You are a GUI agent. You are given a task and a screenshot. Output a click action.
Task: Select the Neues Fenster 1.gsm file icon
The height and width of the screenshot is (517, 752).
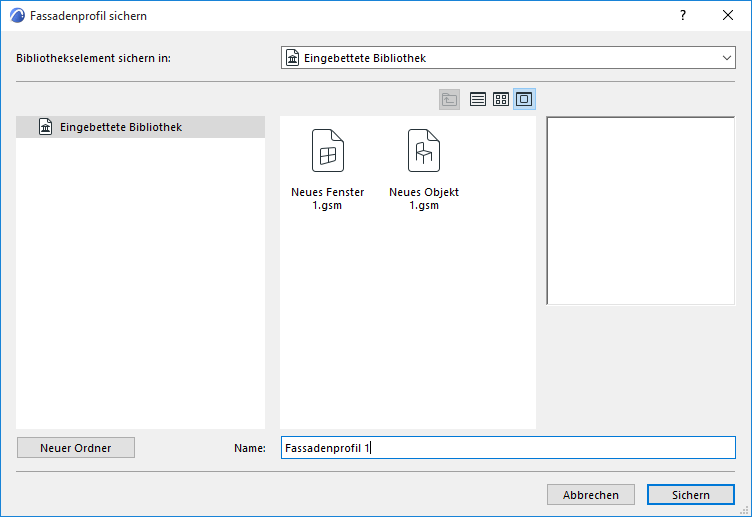click(x=328, y=151)
